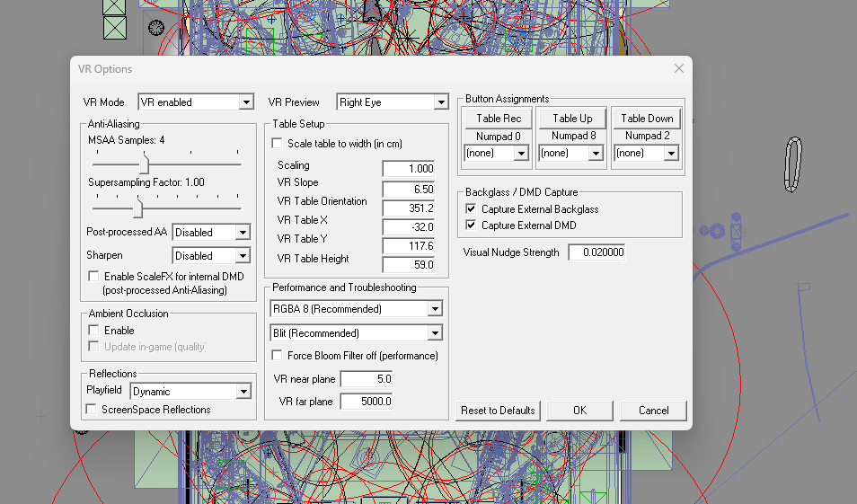Click the VR far plane field
This screenshot has width=857, height=504.
point(367,402)
